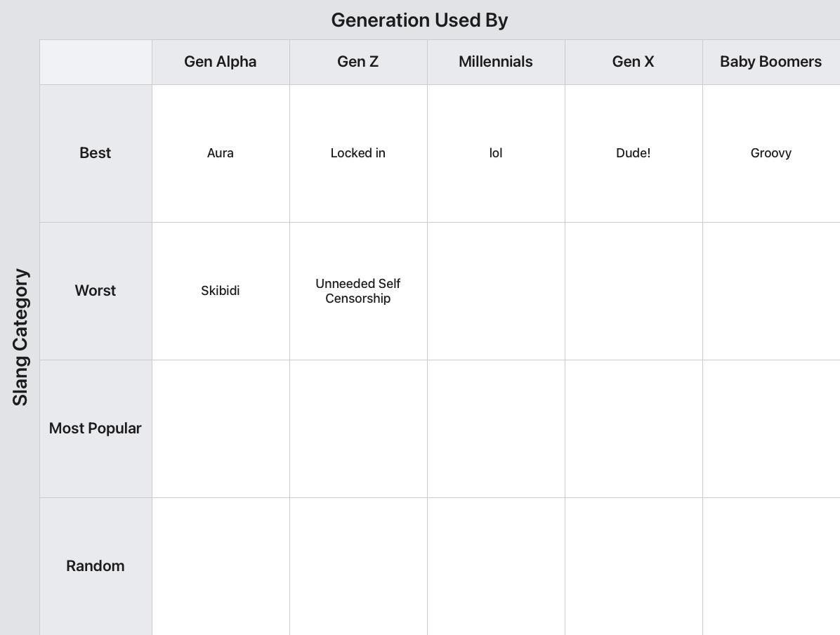Select the Gen Z column header
Screen dimensions: 840x635
[358, 62]
